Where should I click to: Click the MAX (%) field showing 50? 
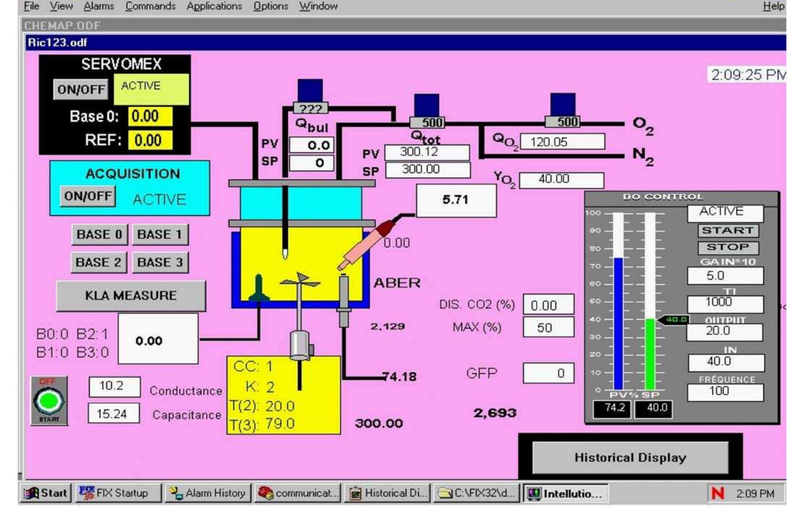point(548,328)
